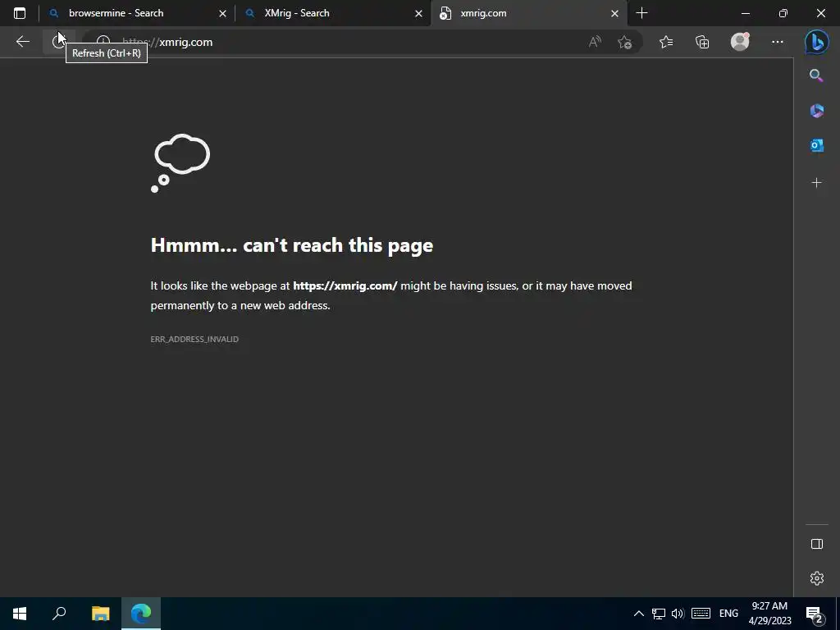Open the Favorites list

point(666,42)
